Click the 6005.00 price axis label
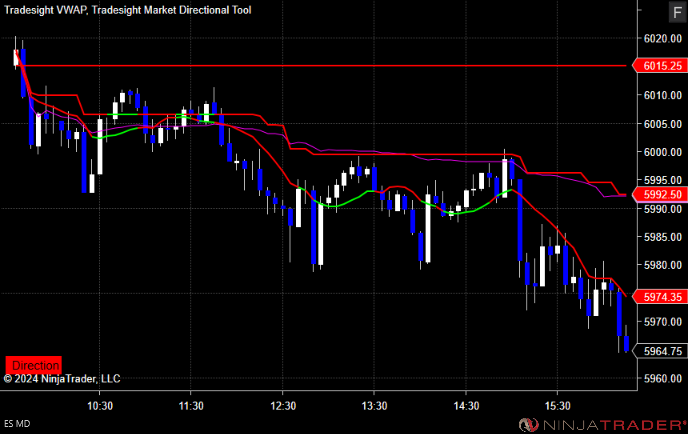This screenshot has height=434, width=688. (x=663, y=124)
